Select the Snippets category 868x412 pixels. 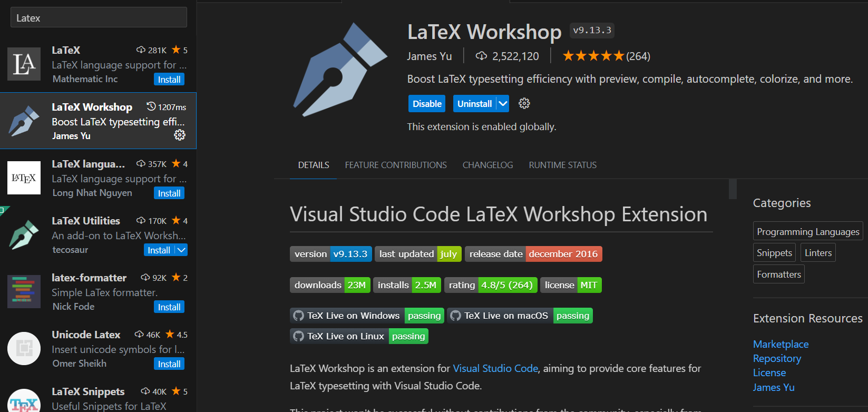tap(774, 253)
